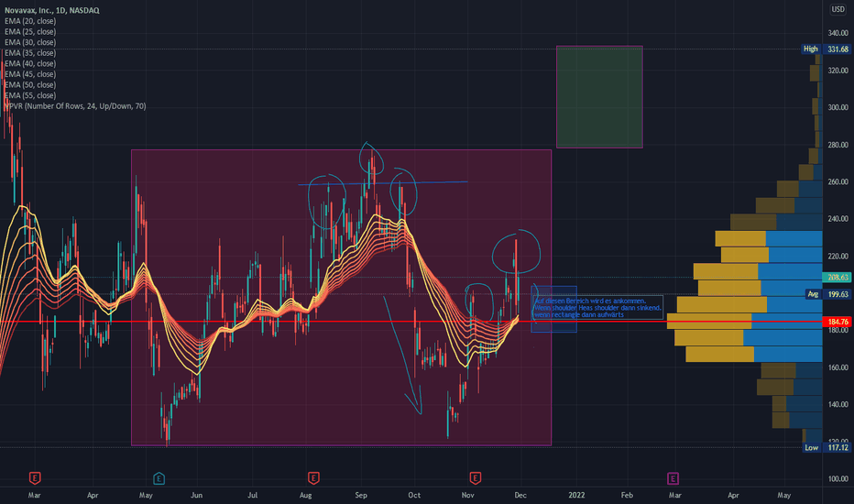Open the USD currency selector

click(838, 9)
